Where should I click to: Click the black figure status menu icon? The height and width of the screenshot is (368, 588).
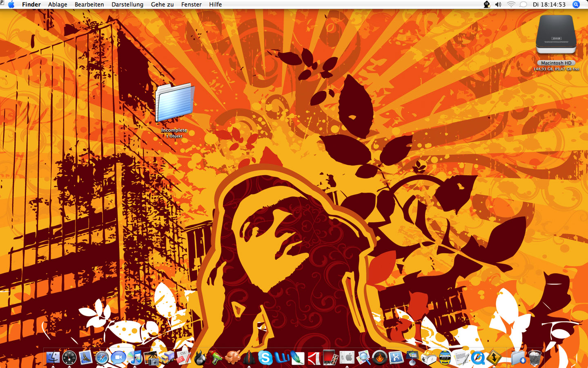pyautogui.click(x=487, y=4)
